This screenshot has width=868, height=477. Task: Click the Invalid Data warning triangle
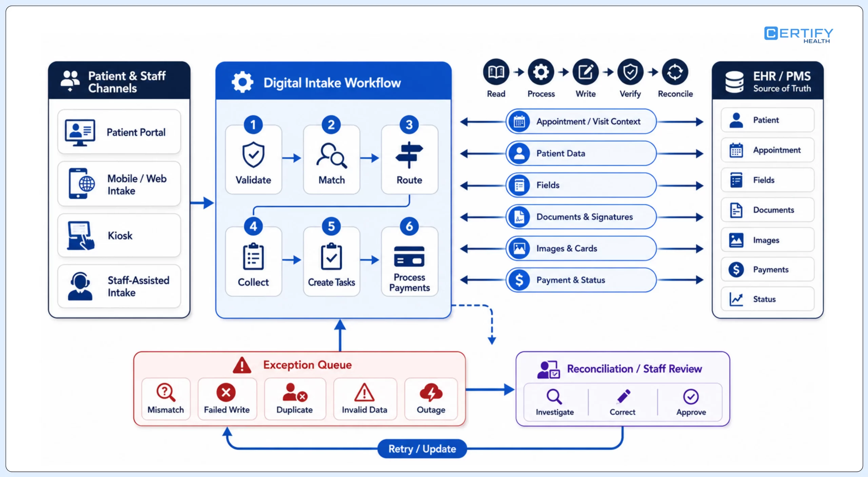364,392
